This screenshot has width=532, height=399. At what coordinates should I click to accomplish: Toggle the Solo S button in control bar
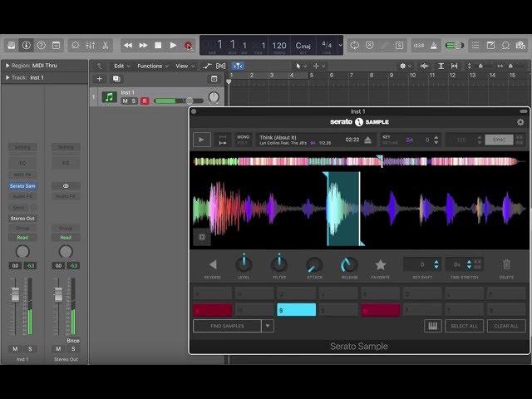399,46
